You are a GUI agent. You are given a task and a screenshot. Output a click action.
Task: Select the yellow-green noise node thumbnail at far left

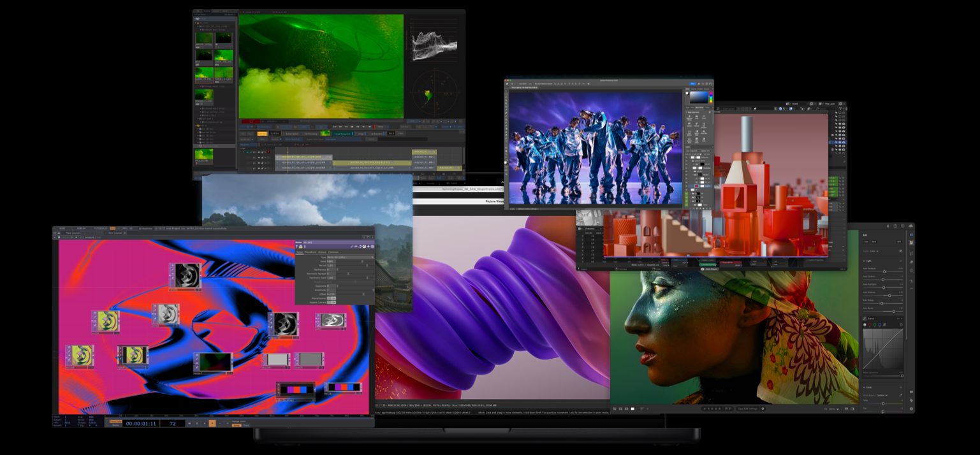80,356
